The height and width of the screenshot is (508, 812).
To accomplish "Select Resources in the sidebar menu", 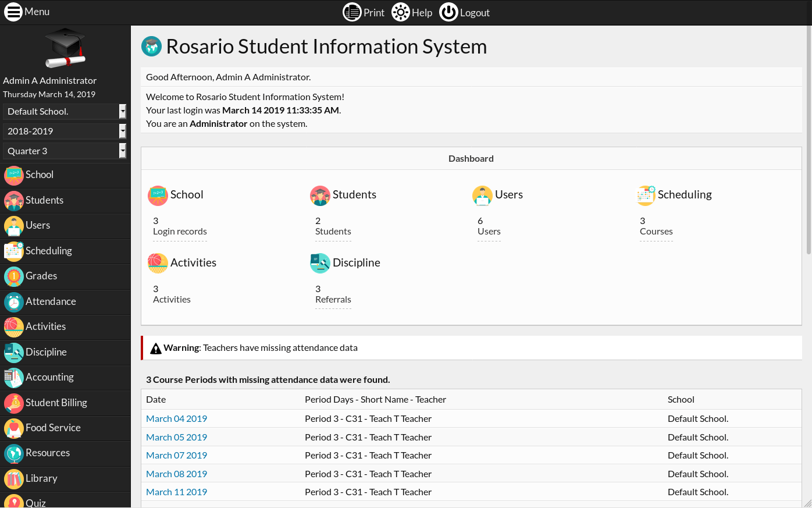I will coord(48,453).
